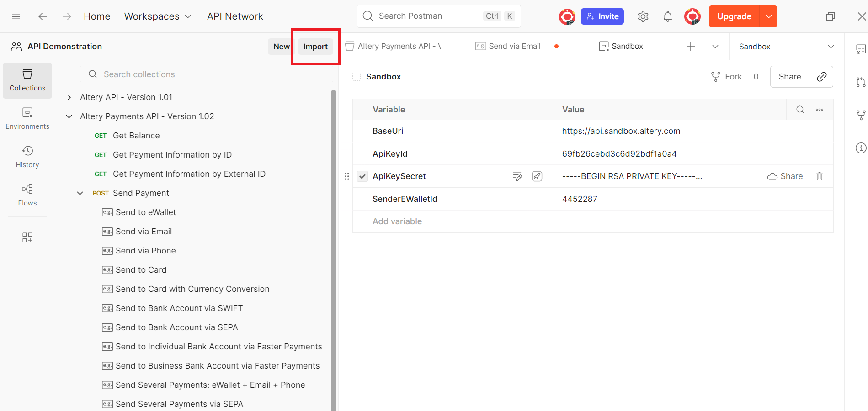
Task: Click the Share button beside Fork
Action: click(x=790, y=77)
